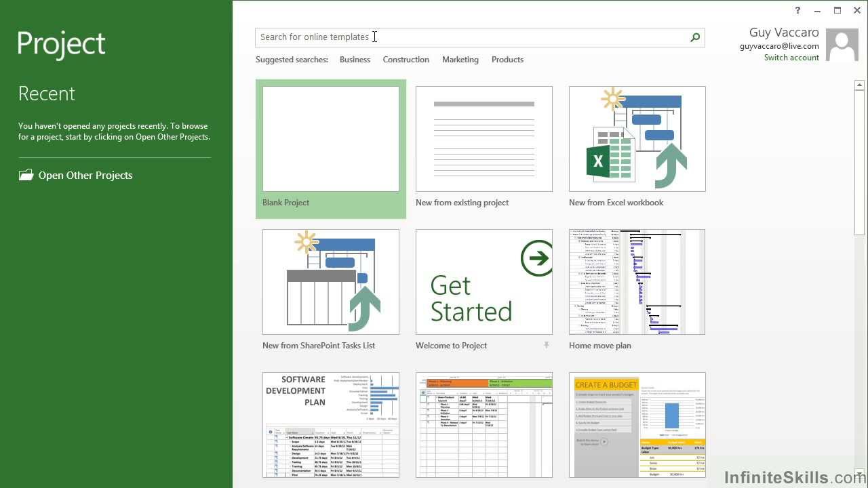Open Other Projects link
868x488 pixels.
click(x=85, y=175)
